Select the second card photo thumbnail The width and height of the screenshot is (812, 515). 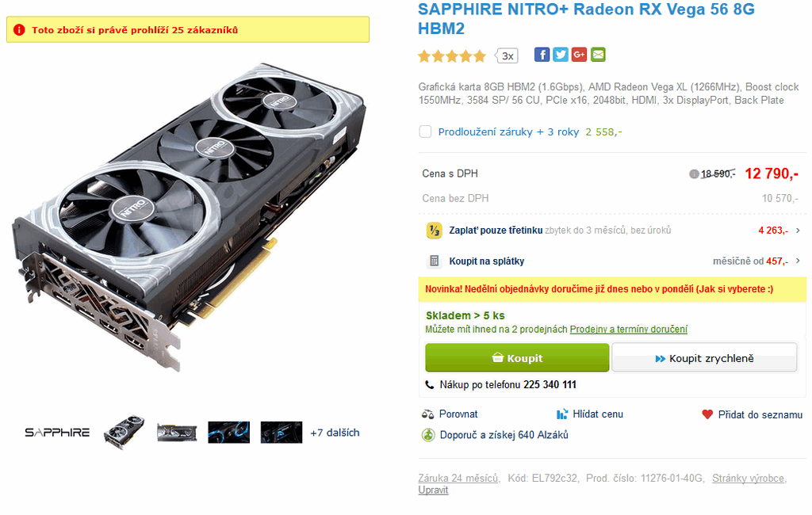click(x=177, y=433)
